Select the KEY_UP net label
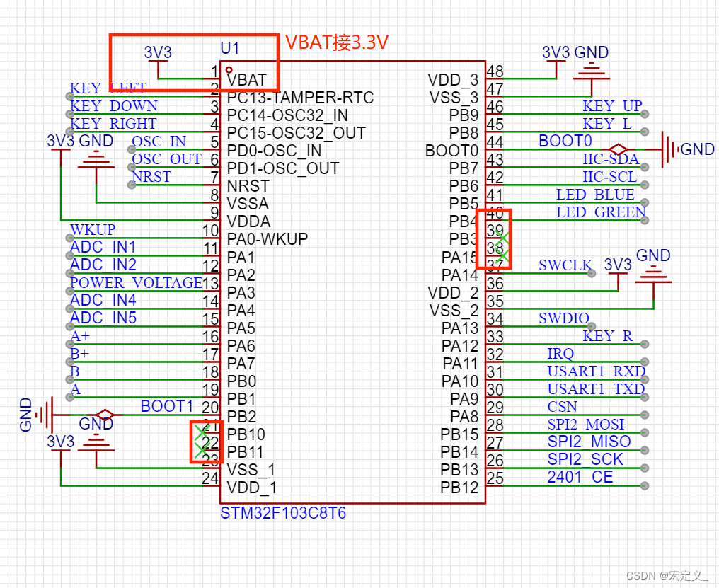The width and height of the screenshot is (719, 588). pyautogui.click(x=613, y=105)
